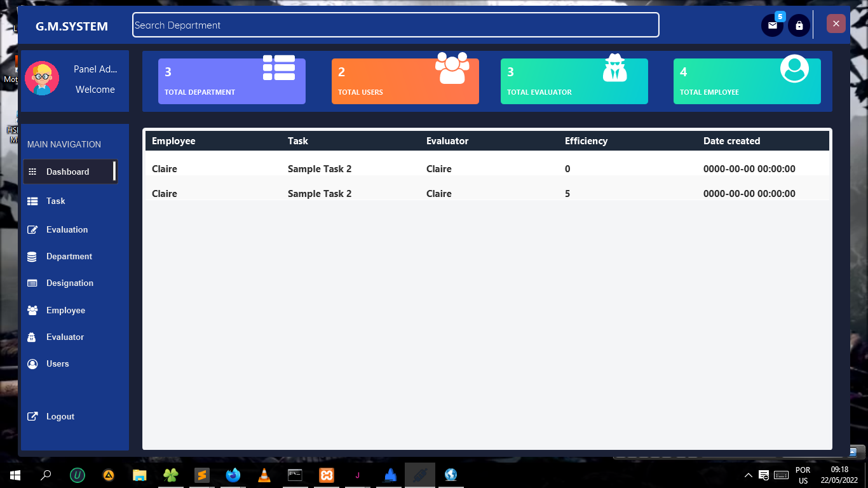868x488 pixels.
Task: Open the Total Evaluator card
Action: [x=574, y=81]
